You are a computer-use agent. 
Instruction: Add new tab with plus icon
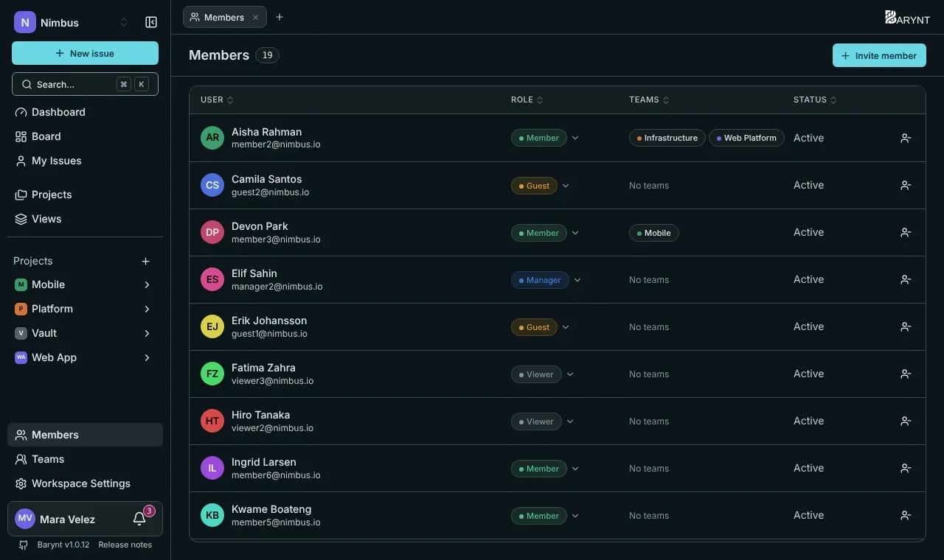click(x=280, y=17)
